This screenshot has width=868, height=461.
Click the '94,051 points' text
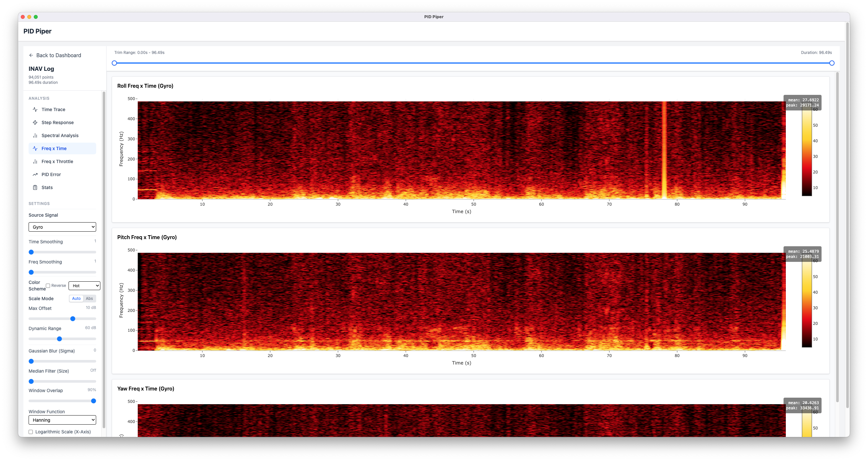(41, 77)
